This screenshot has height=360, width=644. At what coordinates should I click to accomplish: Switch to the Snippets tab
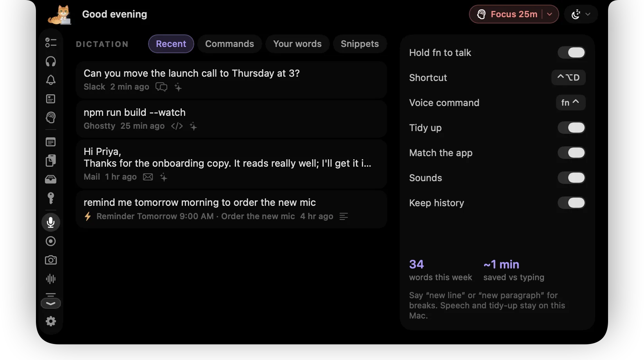pyautogui.click(x=360, y=44)
